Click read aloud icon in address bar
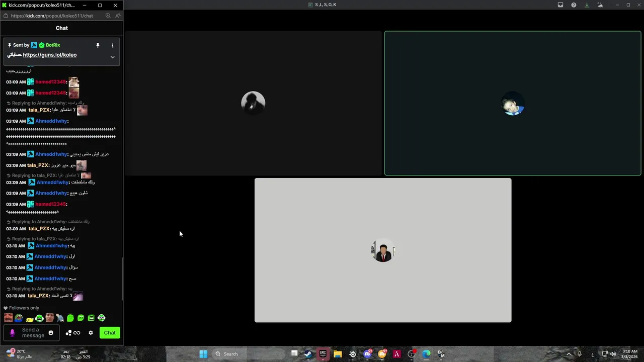The image size is (644, 362). point(118,16)
